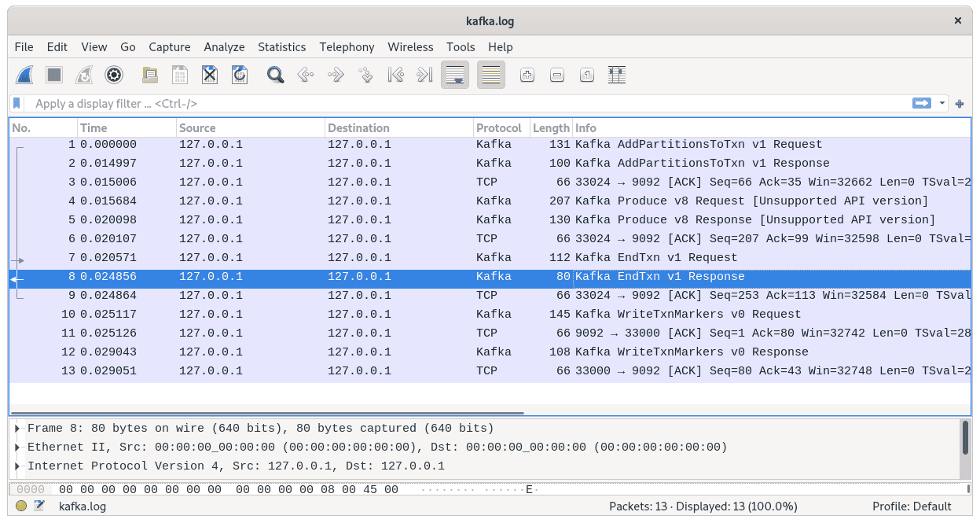Restart the current capture
Viewport: 980px width, 523px height.
tap(84, 75)
